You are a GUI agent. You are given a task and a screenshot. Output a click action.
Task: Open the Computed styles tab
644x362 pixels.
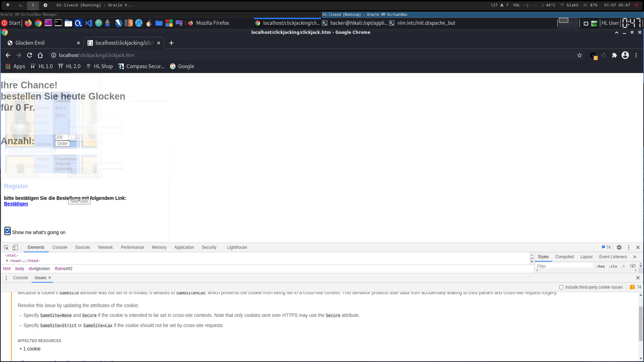[564, 257]
